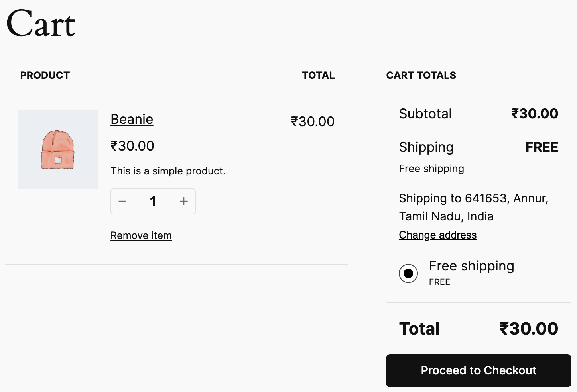The image size is (577, 392).
Task: Click the TOTAL column header
Action: coord(318,75)
